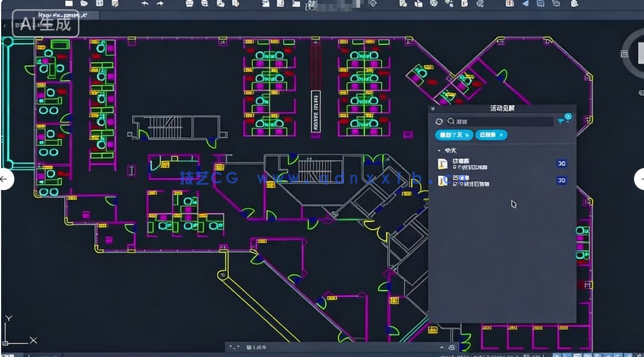
Task: Open the first document icon in the activity list
Action: (x=443, y=164)
